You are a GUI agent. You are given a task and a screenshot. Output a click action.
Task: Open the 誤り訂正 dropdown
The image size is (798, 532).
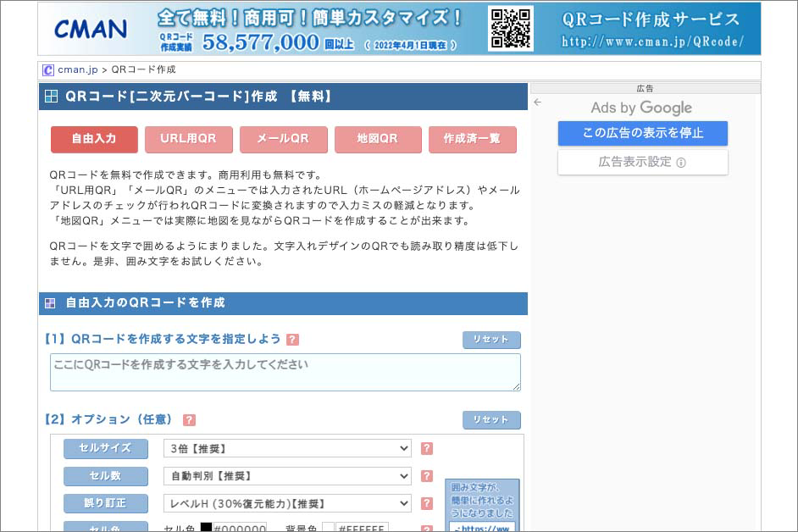click(286, 503)
